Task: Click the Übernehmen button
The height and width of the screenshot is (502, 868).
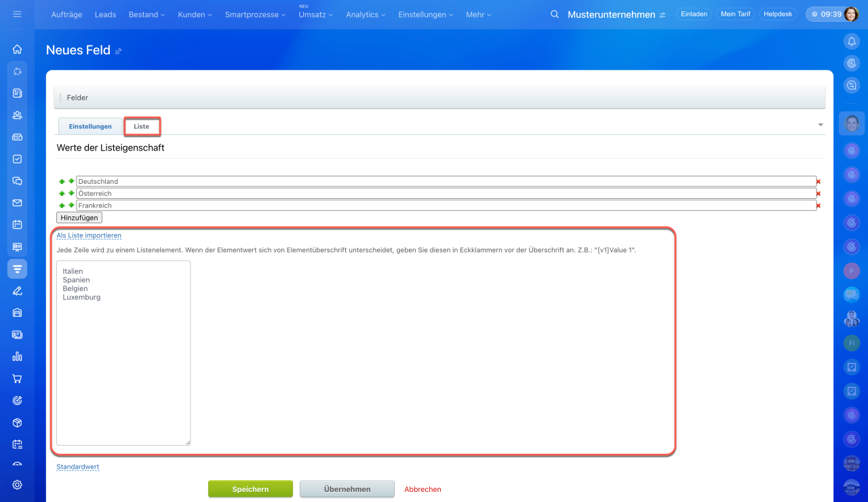Action: point(347,489)
